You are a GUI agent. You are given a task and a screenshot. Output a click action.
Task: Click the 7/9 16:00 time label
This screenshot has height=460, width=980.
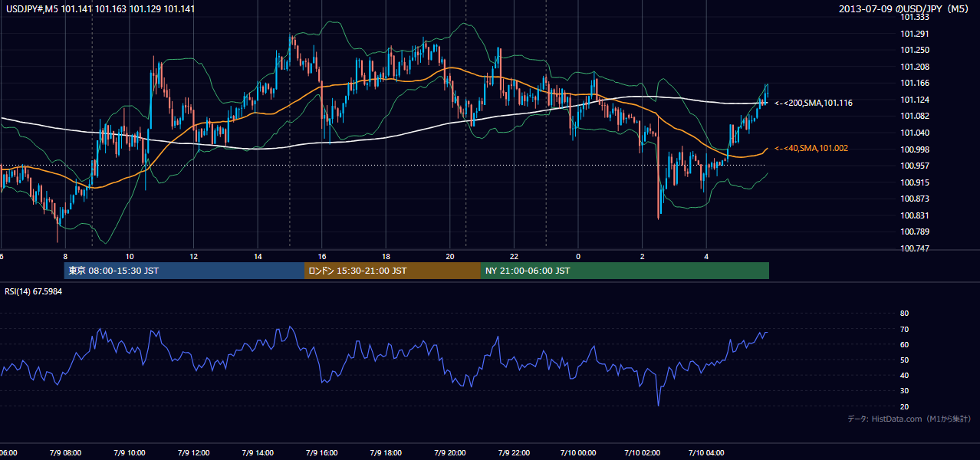tap(322, 452)
